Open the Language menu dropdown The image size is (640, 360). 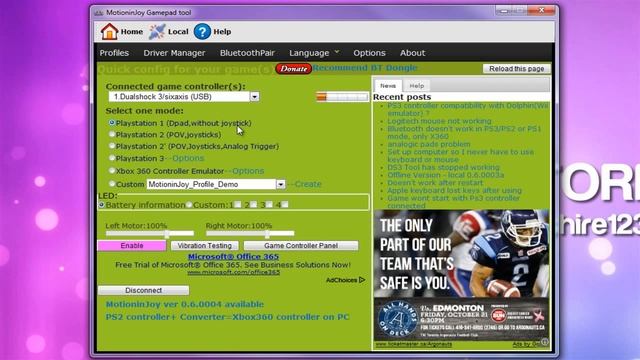[313, 53]
